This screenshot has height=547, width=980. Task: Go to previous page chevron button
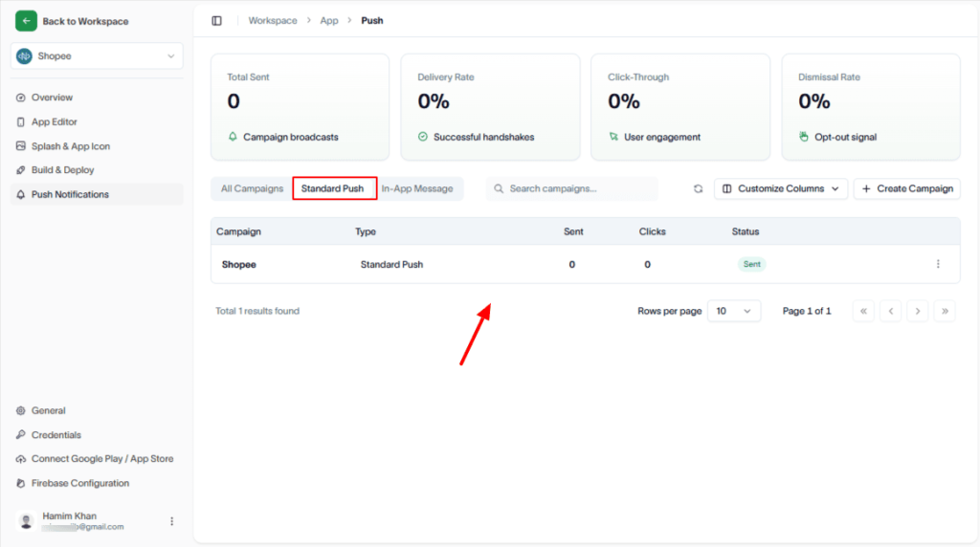tap(891, 311)
